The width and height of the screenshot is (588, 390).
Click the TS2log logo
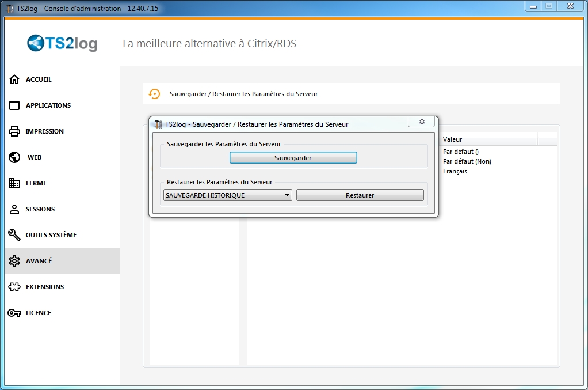[x=62, y=43]
